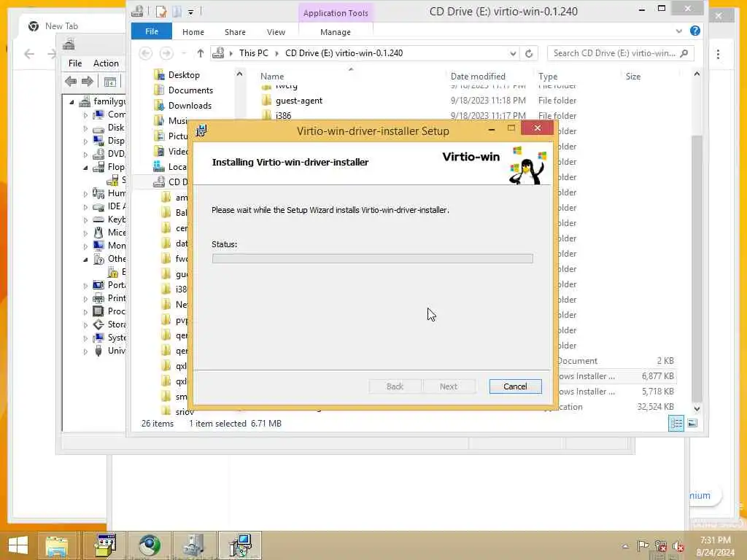Select the i386 folder in file list
The image size is (747, 560).
click(x=284, y=116)
